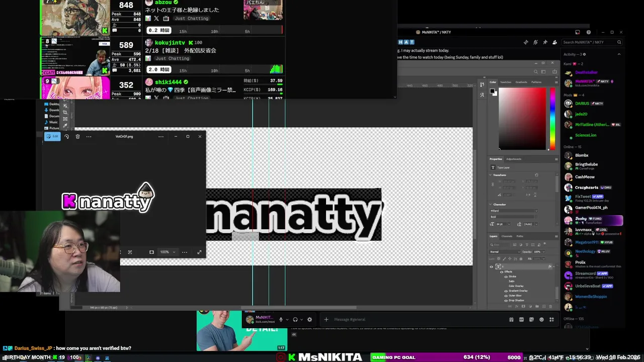Open the Normal blend mode dropdown
Viewport: 644px width, 362px height.
click(x=505, y=251)
